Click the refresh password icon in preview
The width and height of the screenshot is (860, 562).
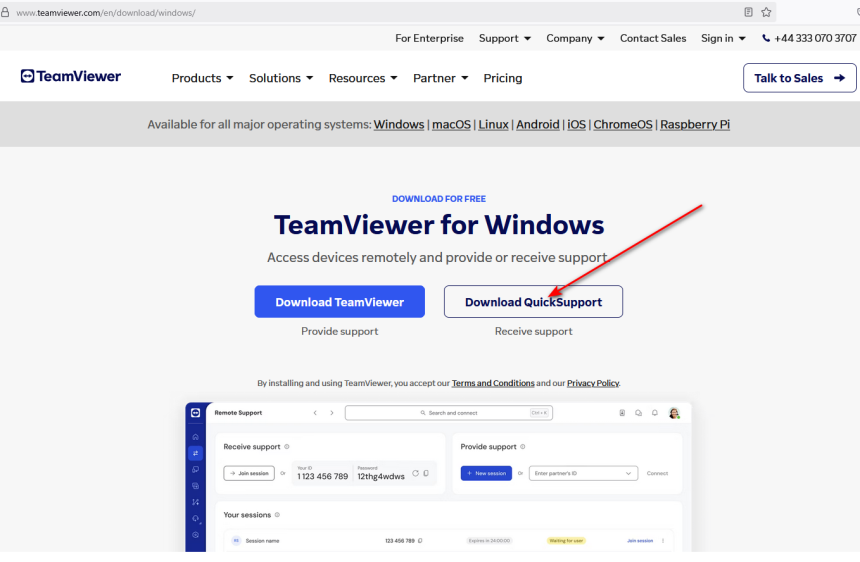415,474
